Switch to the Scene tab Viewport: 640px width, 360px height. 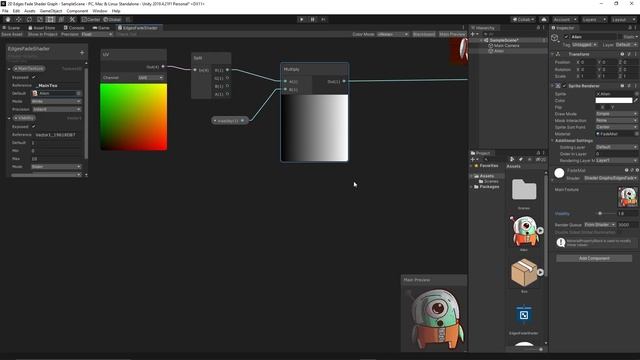coord(11,28)
